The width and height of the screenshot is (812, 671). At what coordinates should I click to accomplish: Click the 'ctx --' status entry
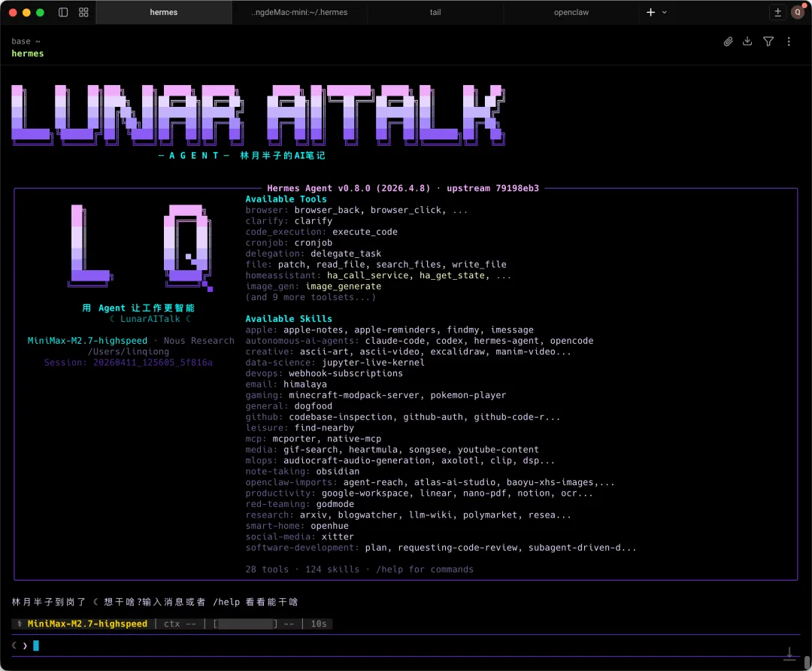click(180, 624)
